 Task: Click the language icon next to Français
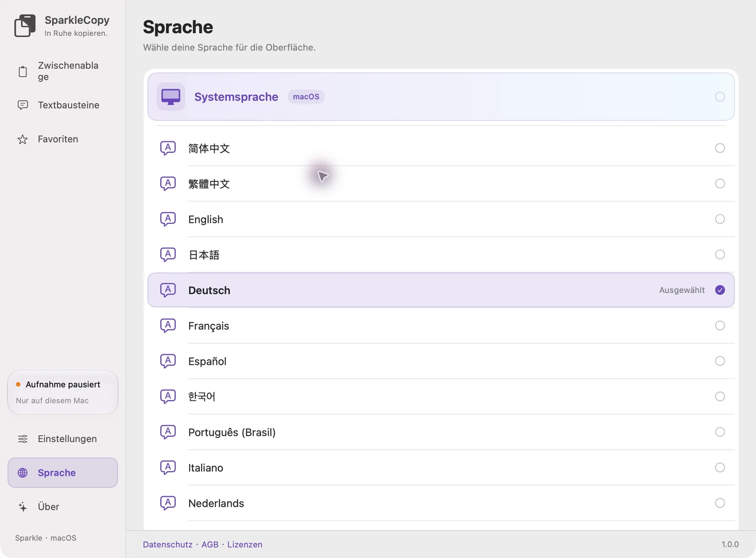coord(168,326)
